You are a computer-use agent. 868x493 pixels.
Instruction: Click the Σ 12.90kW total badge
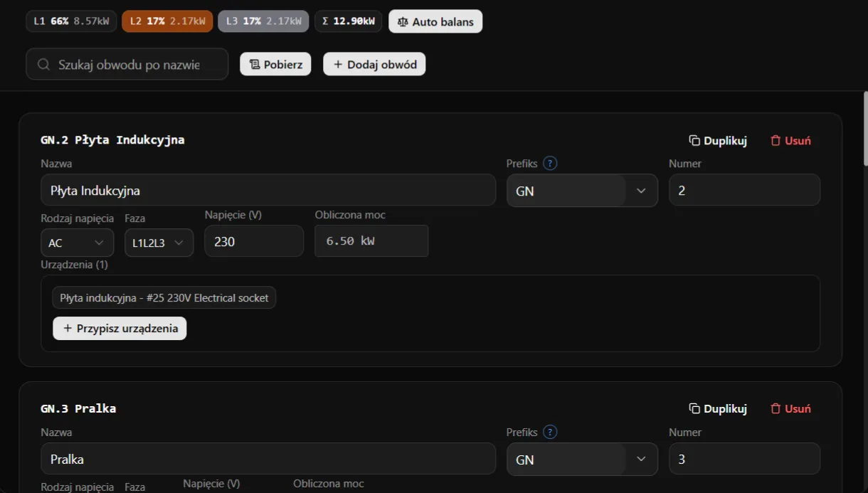tap(348, 21)
